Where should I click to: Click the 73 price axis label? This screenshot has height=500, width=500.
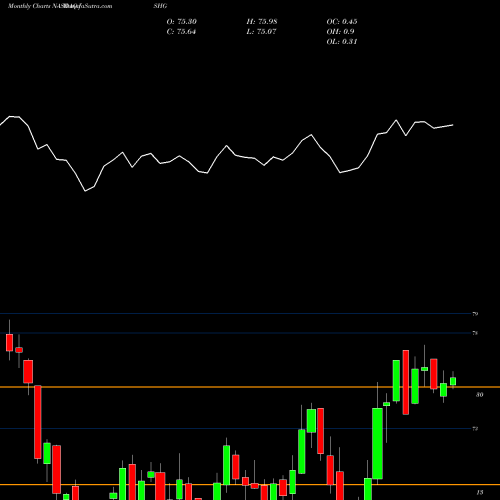[475, 429]
